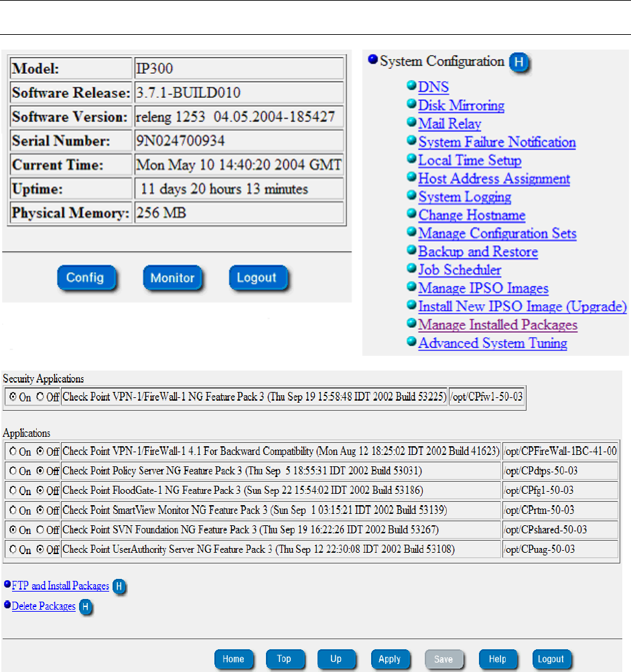Viewport: 631px width, 672px height.
Task: Open the DNS configuration link
Action: [433, 87]
